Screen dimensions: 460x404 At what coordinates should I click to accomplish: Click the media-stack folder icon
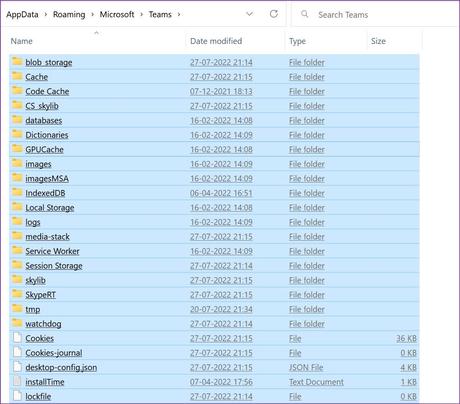17,236
